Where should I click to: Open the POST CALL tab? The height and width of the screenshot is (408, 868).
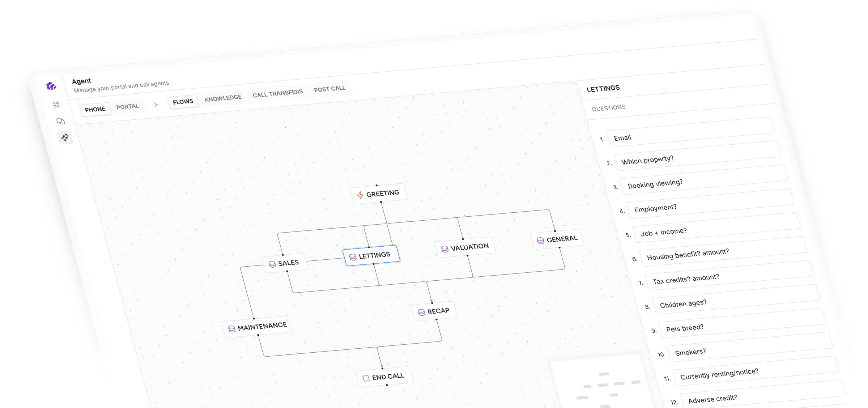point(329,89)
